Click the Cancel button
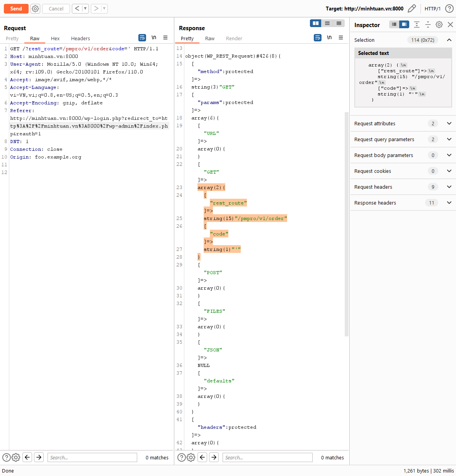Image resolution: width=456 pixels, height=476 pixels. [56, 9]
